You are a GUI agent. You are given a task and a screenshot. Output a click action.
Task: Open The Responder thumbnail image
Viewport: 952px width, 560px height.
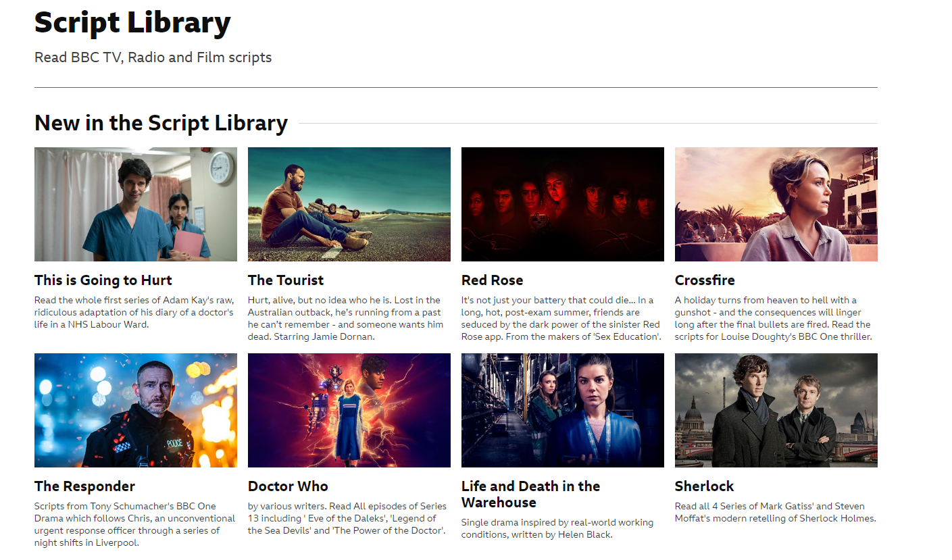tap(136, 410)
